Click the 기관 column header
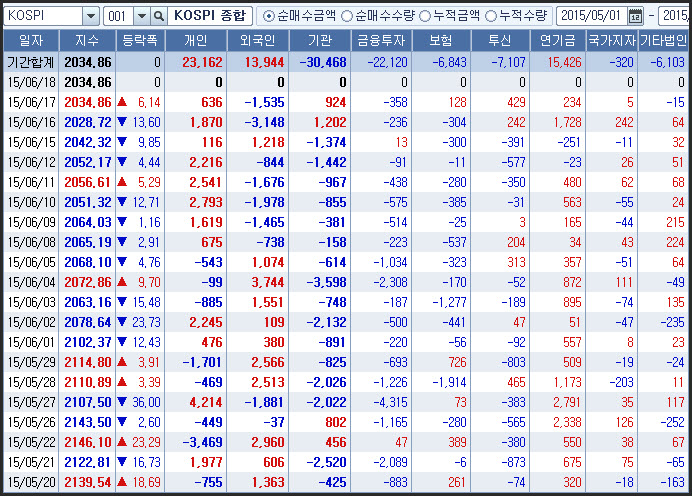The height and width of the screenshot is (496, 692). click(320, 41)
